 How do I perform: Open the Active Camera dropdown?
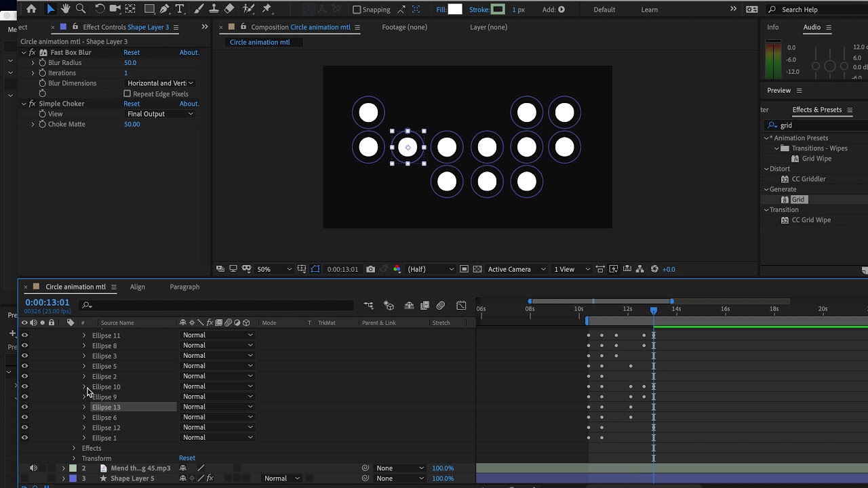(517, 269)
